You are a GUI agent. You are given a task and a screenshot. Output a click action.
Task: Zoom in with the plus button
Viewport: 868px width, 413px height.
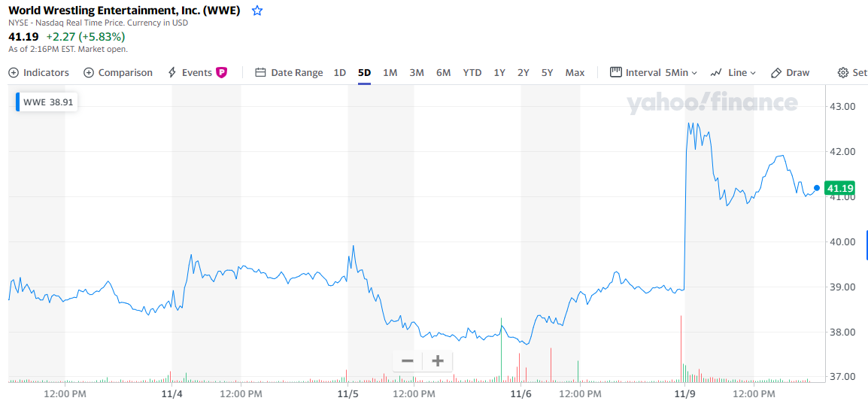click(438, 361)
